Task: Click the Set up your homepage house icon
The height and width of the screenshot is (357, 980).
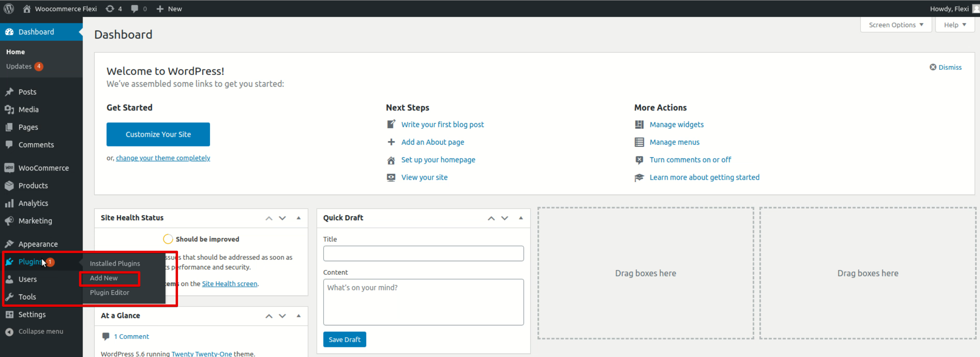Action: (x=391, y=160)
